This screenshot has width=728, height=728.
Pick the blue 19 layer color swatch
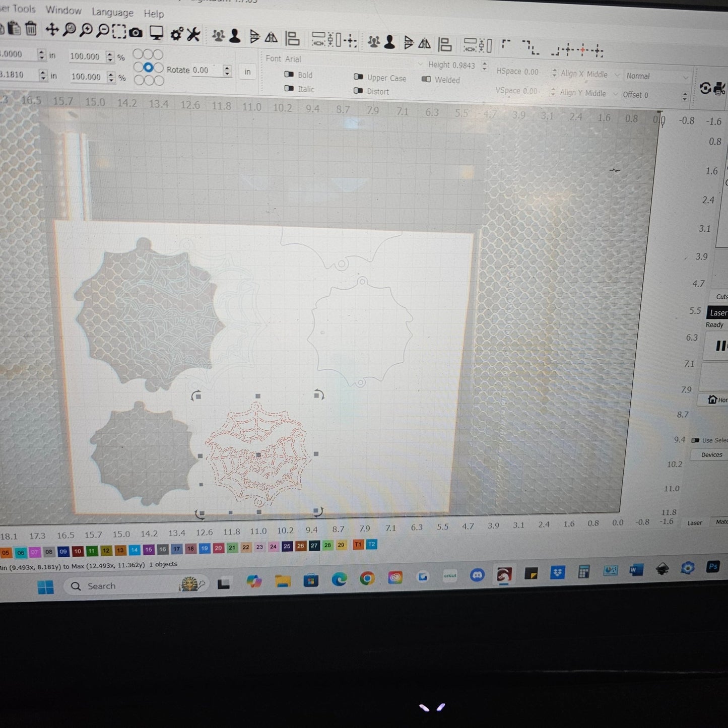click(x=204, y=548)
